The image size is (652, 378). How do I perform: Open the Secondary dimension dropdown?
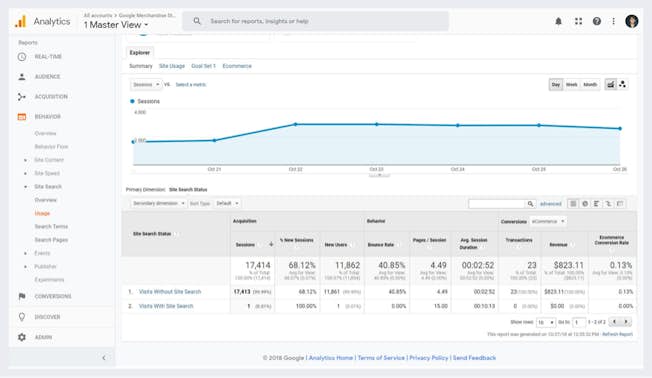click(x=158, y=203)
